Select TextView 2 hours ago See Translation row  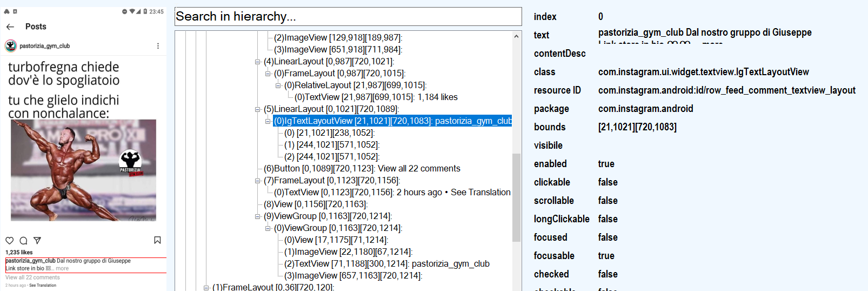click(x=392, y=193)
